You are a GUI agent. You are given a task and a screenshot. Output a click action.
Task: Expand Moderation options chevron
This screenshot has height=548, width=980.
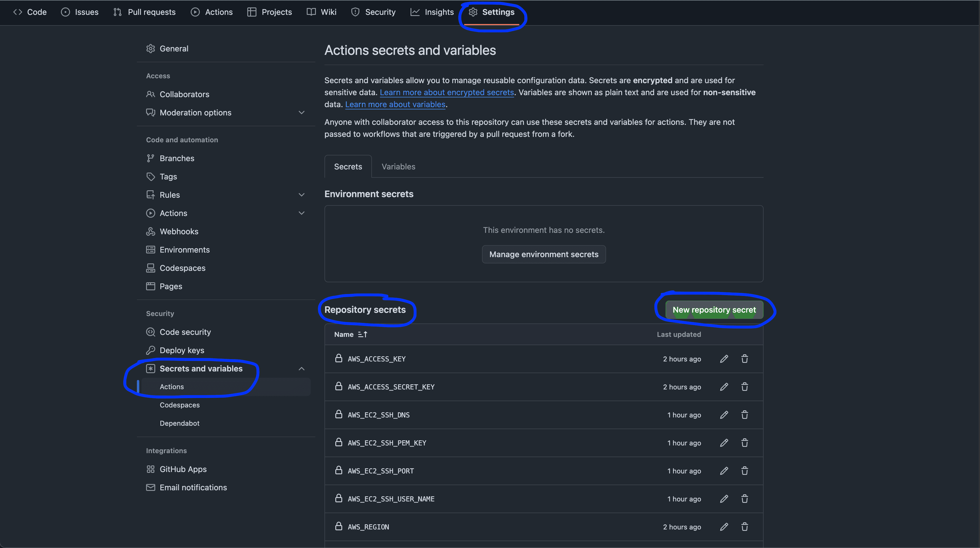coord(302,113)
